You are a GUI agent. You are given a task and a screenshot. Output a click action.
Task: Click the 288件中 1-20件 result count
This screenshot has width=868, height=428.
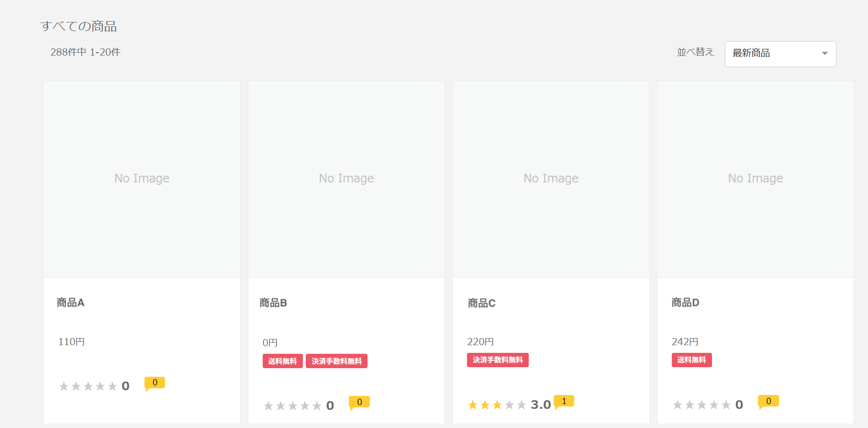(85, 52)
